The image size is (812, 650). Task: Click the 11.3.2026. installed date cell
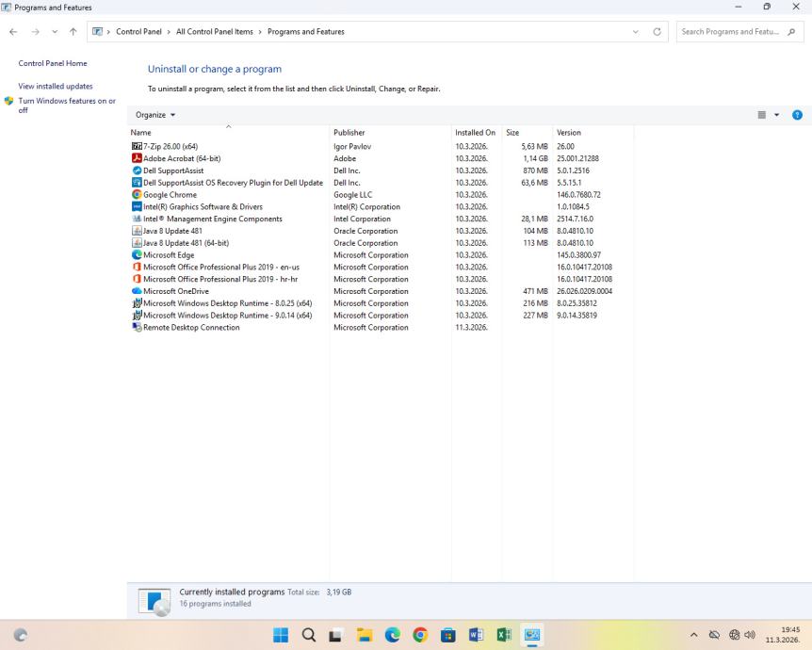click(471, 327)
